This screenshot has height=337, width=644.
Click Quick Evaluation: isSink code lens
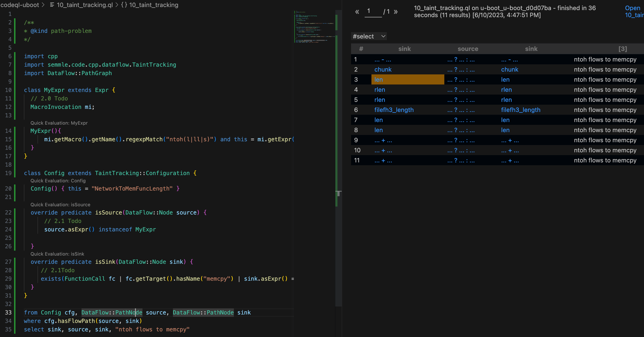tap(57, 254)
